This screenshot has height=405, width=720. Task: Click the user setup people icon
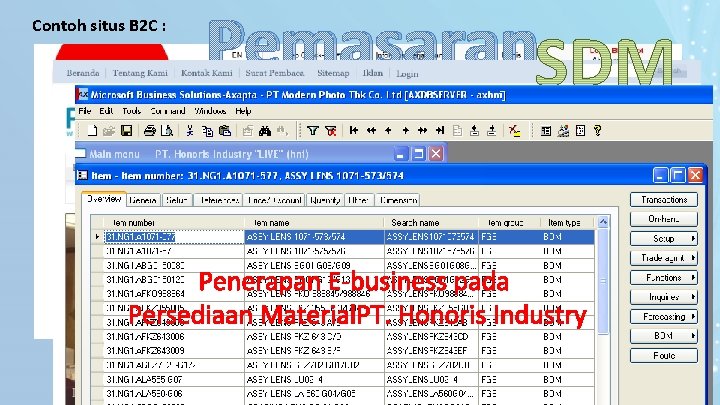coord(563,131)
